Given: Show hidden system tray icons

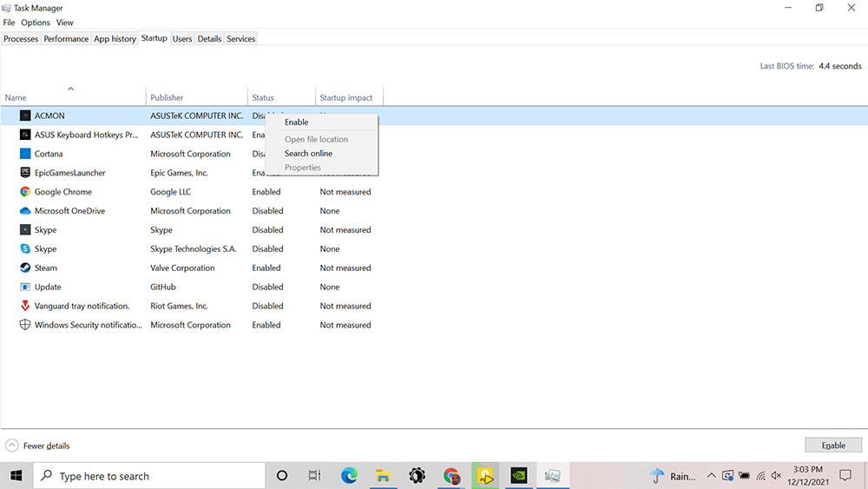Looking at the screenshot, I should (712, 476).
